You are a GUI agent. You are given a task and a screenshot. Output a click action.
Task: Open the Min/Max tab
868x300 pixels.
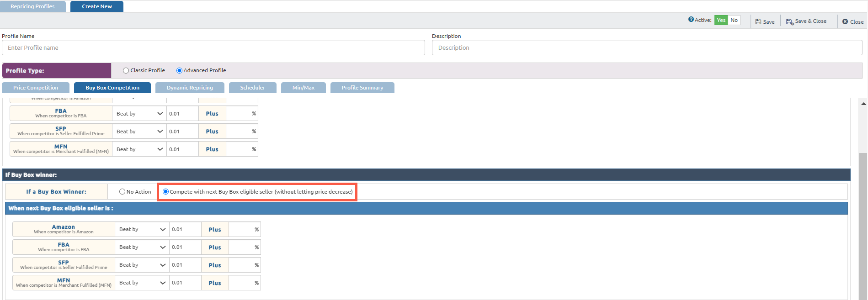pos(303,88)
